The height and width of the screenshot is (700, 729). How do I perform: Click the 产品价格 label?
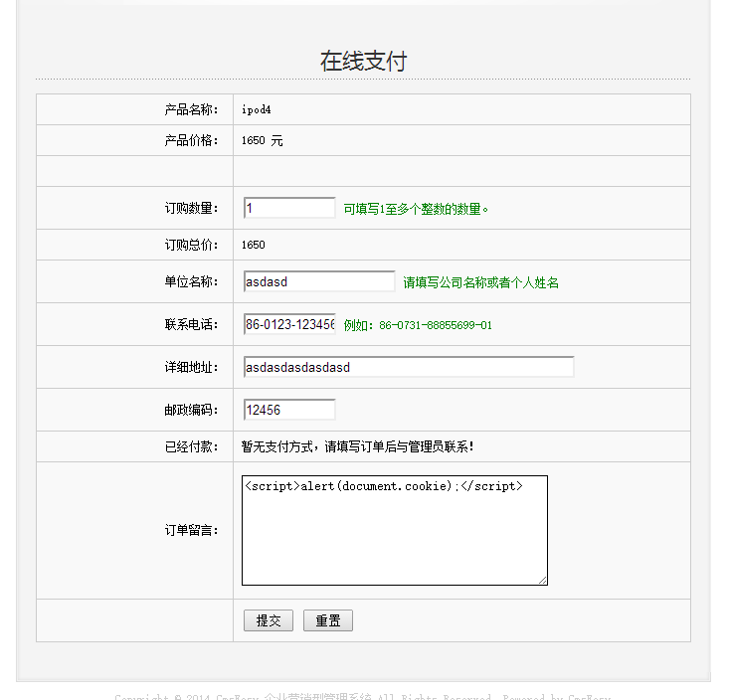tap(191, 140)
